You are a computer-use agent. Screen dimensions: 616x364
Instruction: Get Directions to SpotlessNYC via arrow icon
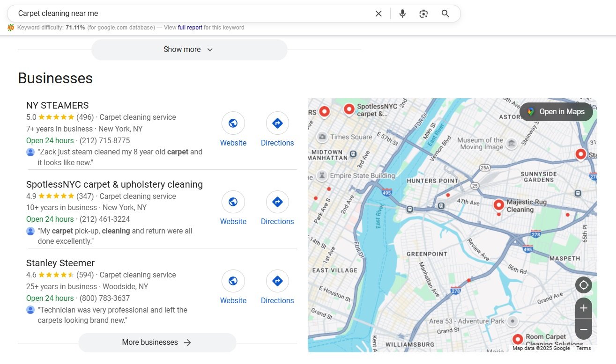coord(277,202)
